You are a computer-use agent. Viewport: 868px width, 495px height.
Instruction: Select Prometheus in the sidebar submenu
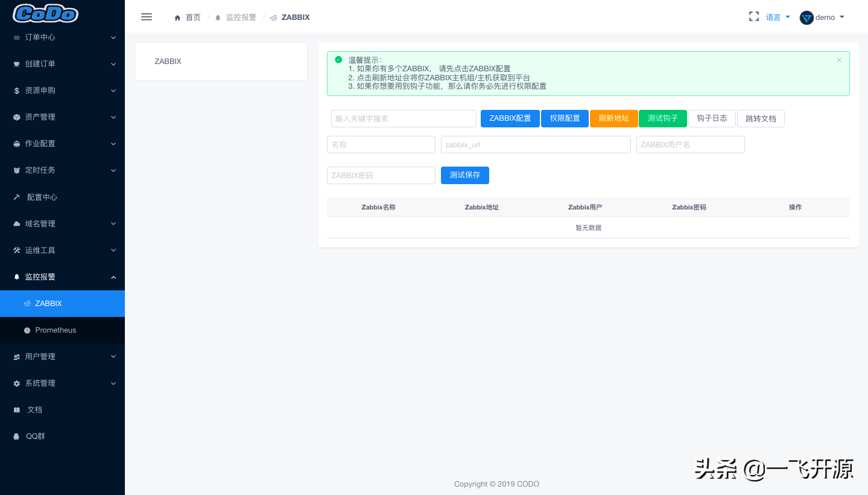pyautogui.click(x=62, y=330)
